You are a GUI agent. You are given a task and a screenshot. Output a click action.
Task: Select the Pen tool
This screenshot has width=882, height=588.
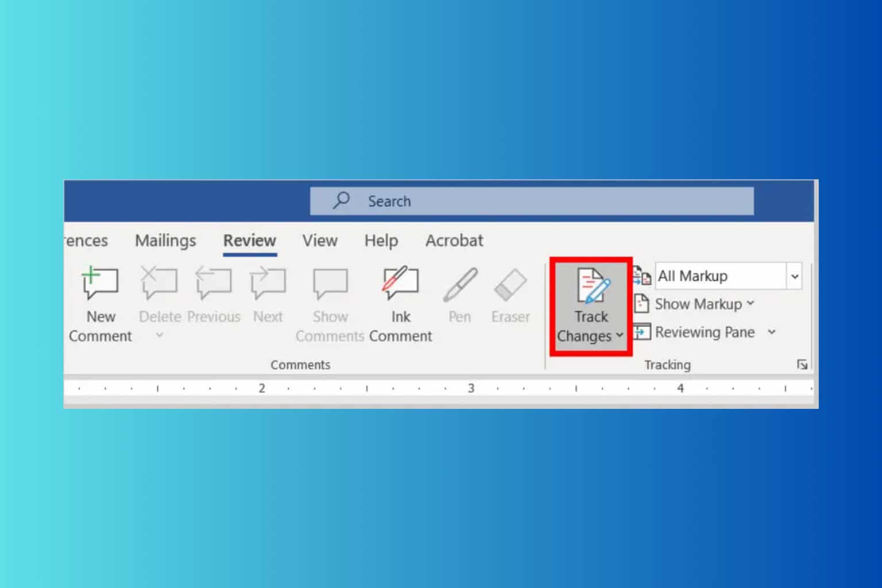(460, 285)
